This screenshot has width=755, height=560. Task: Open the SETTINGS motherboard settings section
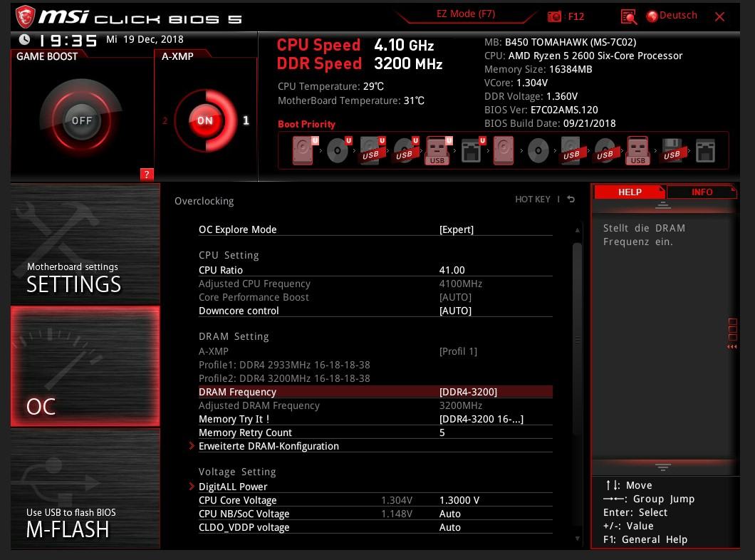click(85, 244)
